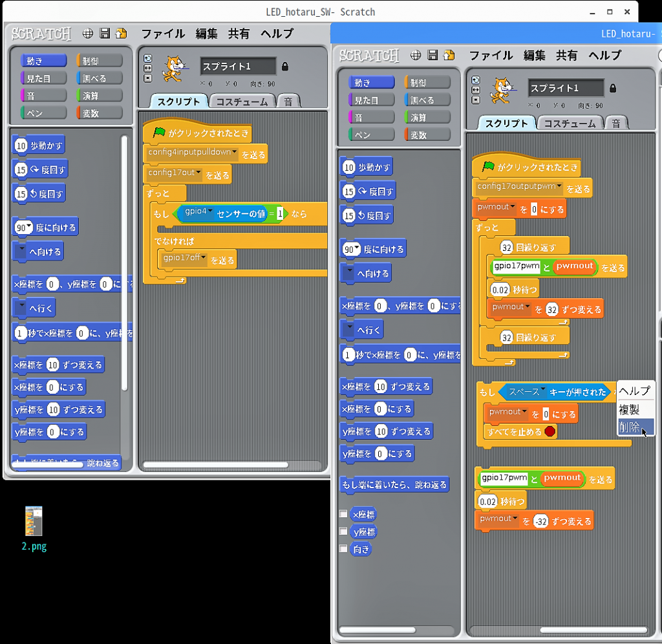The height and width of the screenshot is (644, 662).
Task: Click the save disk icon in left Scratch window
Action: coord(105,34)
